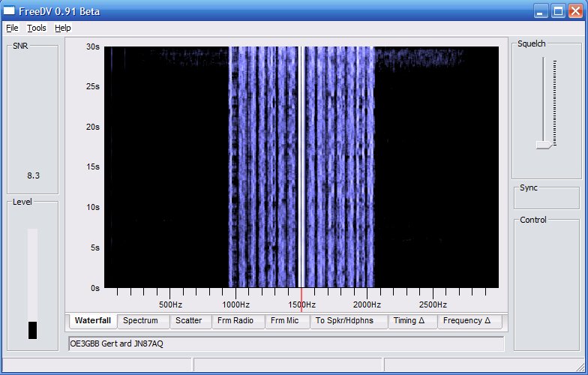
Task: Click the Level meter bar
Action: (33, 283)
